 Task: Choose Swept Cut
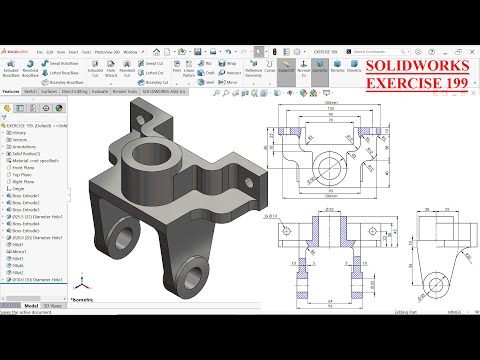pyautogui.click(x=151, y=63)
